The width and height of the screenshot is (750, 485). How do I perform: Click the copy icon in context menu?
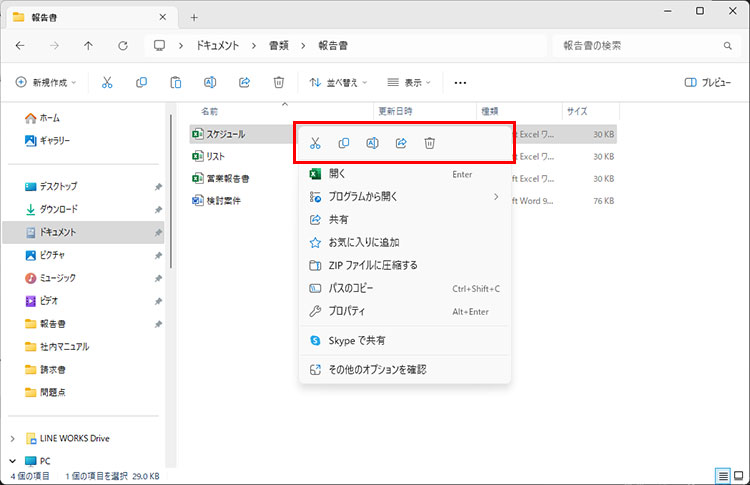pyautogui.click(x=344, y=143)
